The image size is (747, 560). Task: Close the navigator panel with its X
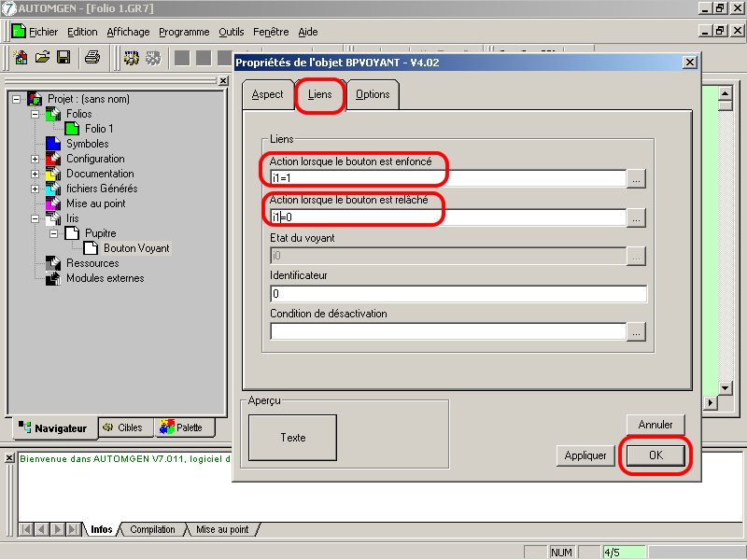click(222, 81)
